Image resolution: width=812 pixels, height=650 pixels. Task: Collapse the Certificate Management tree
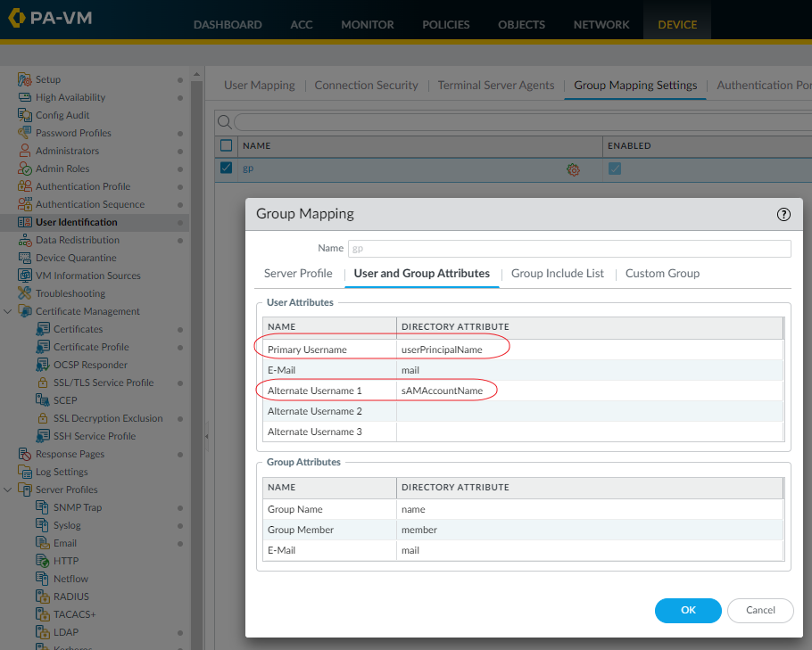click(x=8, y=311)
